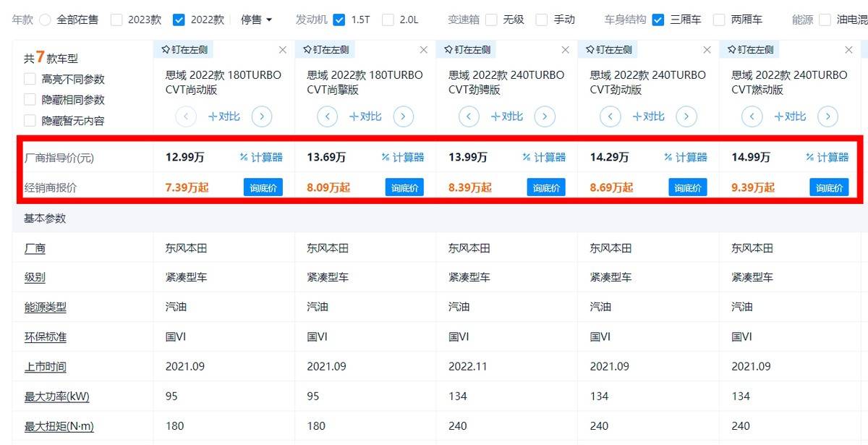Click the previous arrow under CVT尚擎版

(328, 116)
